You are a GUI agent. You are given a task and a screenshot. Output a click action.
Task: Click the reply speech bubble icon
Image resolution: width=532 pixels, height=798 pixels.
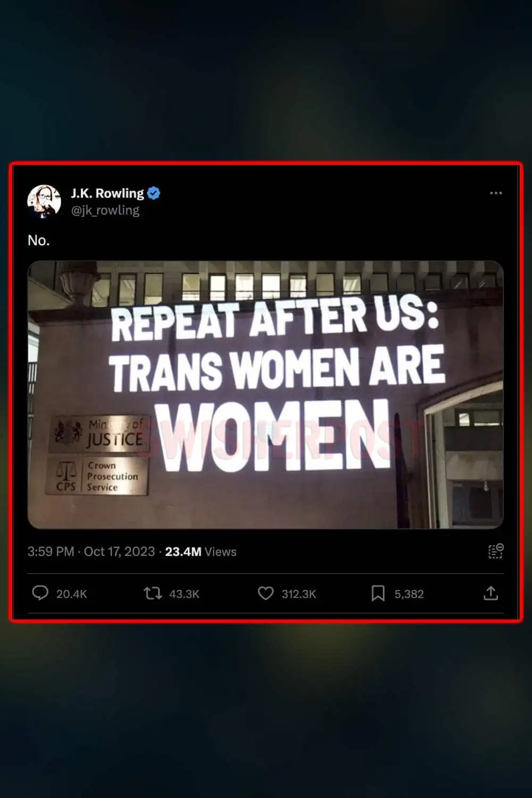[x=40, y=593]
